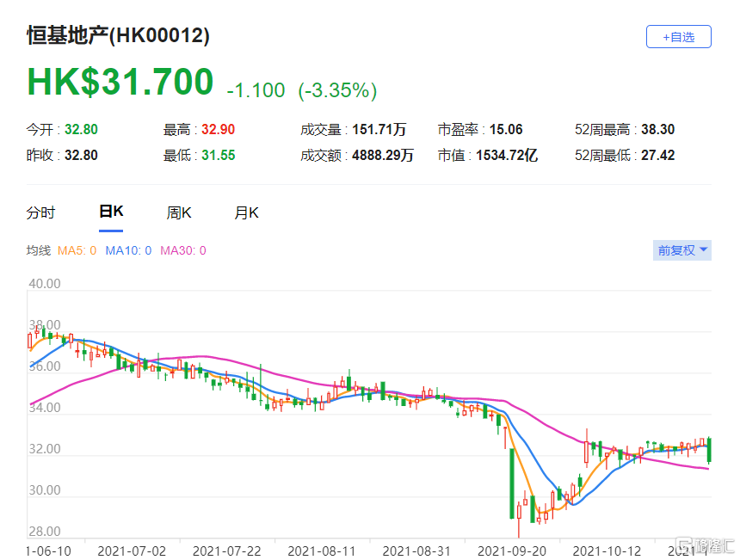Click 28.00 y-axis price label
The height and width of the screenshot is (560, 740).
point(45,532)
